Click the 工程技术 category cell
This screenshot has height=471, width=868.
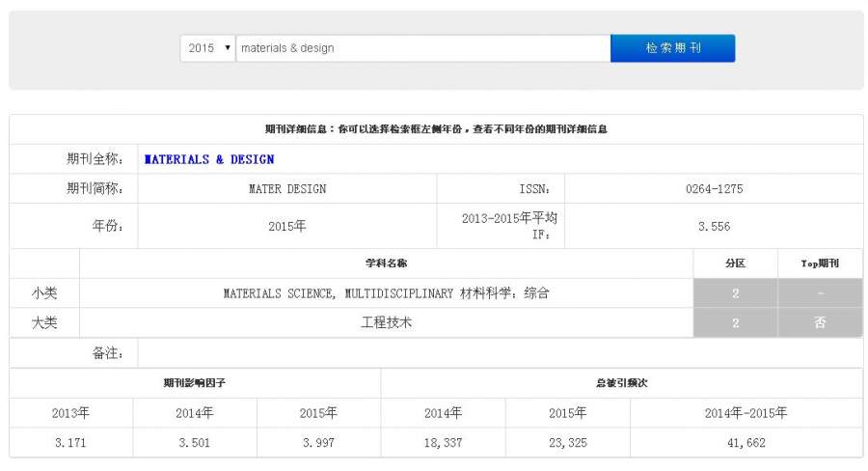point(387,322)
